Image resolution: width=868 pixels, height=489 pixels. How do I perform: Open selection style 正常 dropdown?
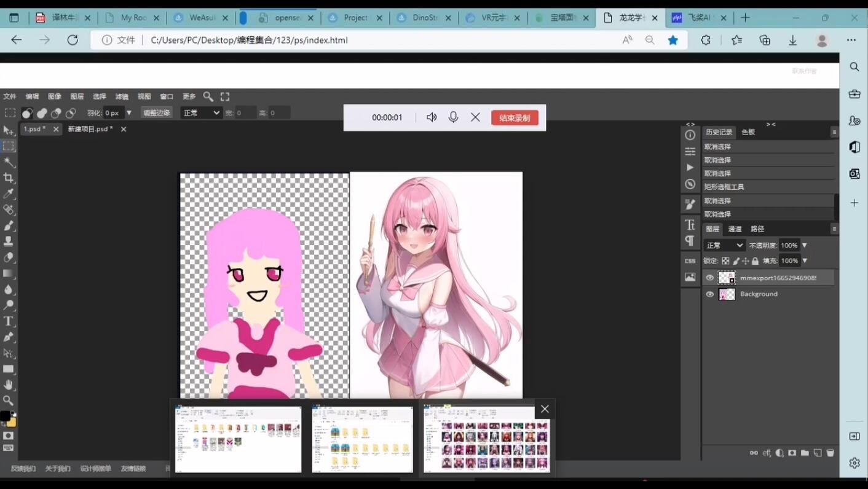(x=201, y=113)
